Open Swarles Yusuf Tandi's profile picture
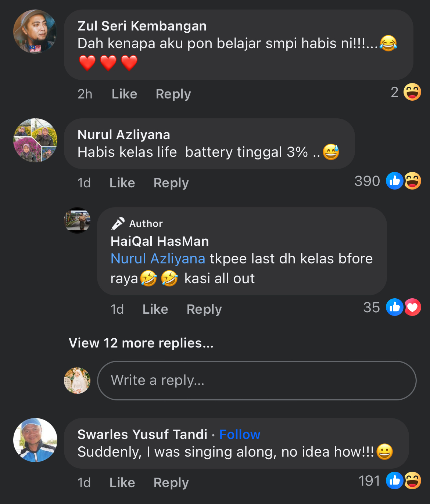 35,440
